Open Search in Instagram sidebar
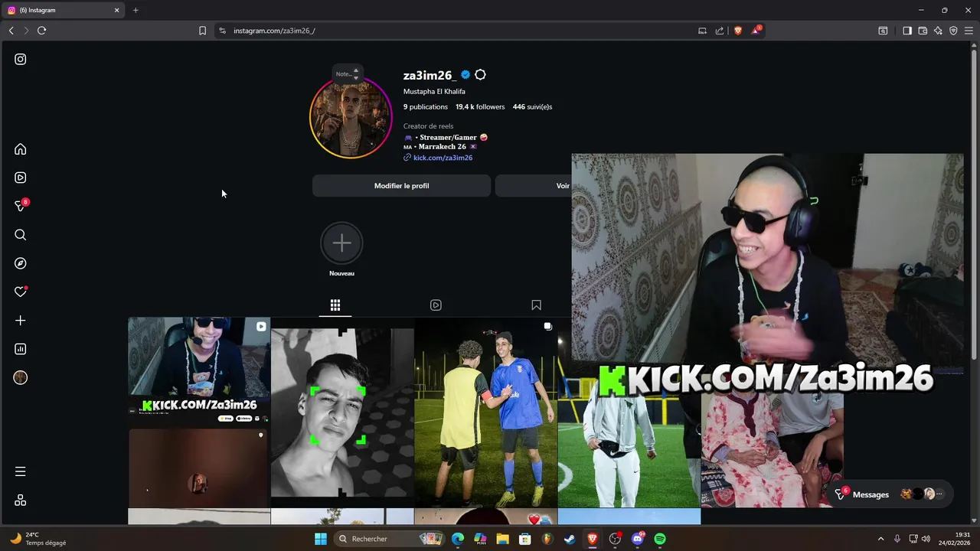980x551 pixels. point(21,235)
